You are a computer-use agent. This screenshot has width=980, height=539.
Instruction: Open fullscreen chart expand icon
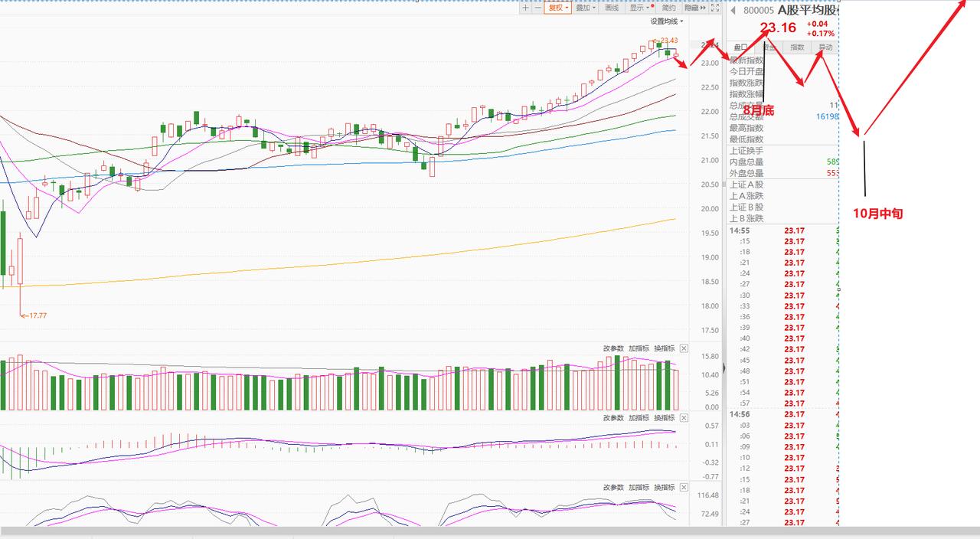[x=715, y=8]
